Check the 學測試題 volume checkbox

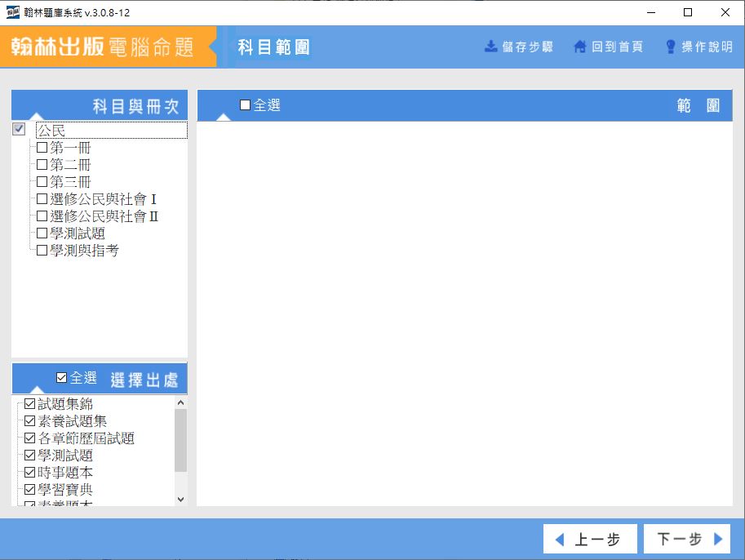click(42, 233)
